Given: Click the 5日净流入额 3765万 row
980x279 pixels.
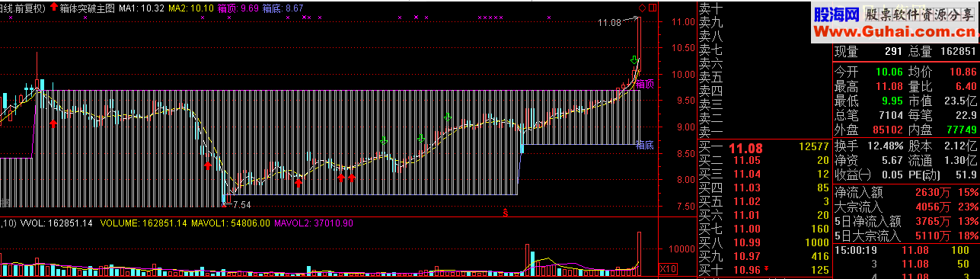Looking at the screenshot, I should pyautogui.click(x=906, y=222).
